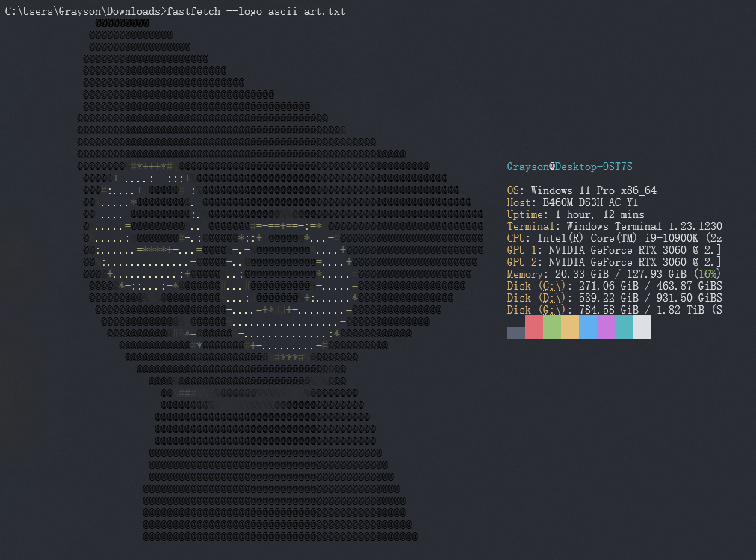This screenshot has height=560, width=756.
Task: Click the green color block
Action: point(552,327)
